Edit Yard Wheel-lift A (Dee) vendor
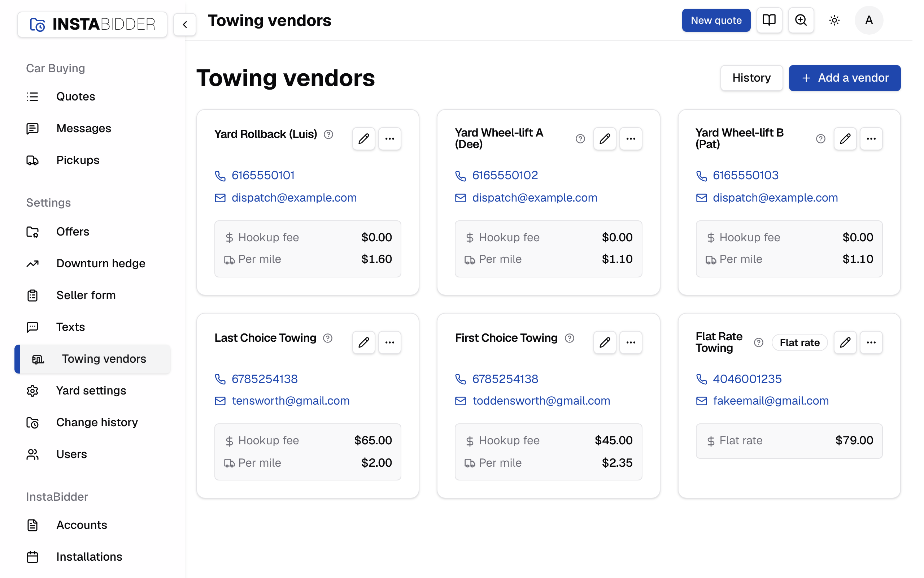 [605, 138]
